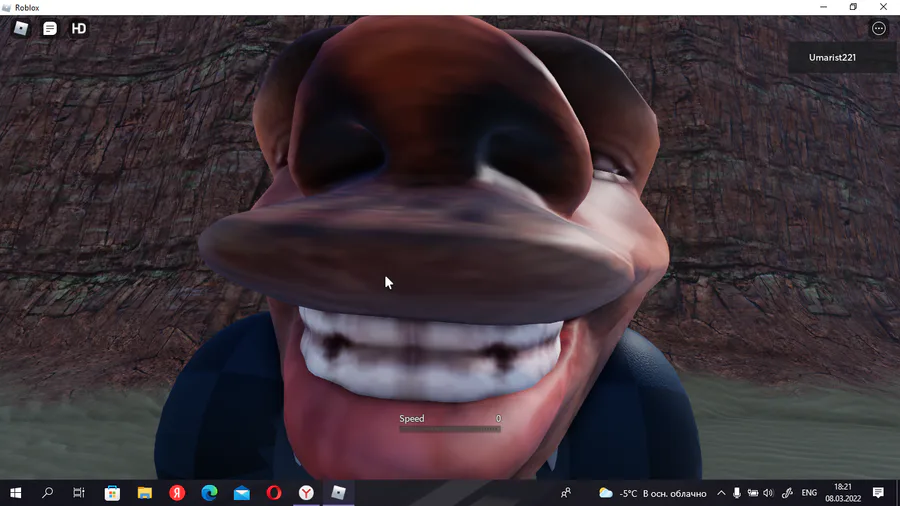Open File Explorer from taskbar
The height and width of the screenshot is (506, 900).
[144, 493]
